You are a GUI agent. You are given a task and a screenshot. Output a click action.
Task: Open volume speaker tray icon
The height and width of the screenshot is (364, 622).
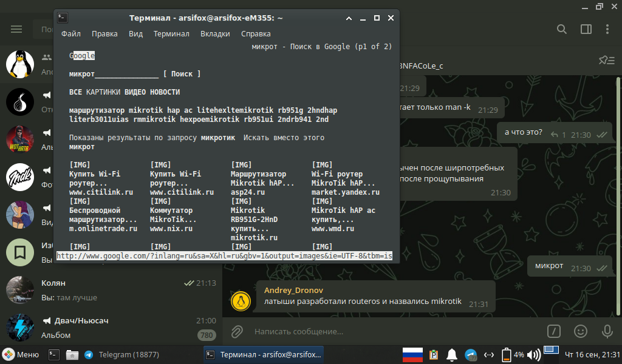[x=534, y=355]
